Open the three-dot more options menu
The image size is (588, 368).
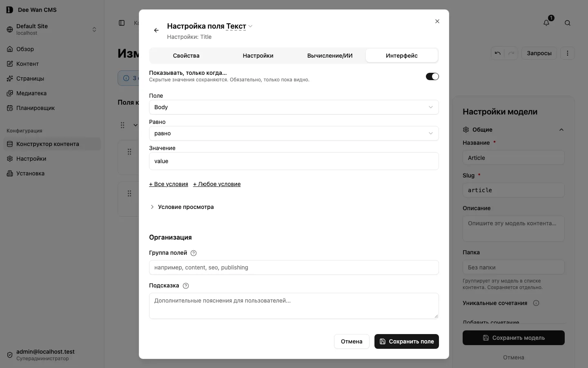(568, 53)
